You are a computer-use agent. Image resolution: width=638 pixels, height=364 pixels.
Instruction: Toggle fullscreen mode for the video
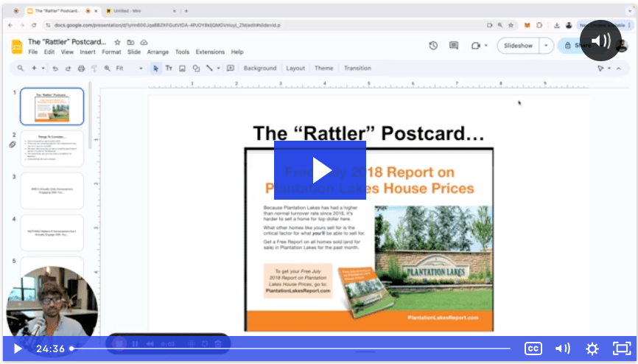622,349
